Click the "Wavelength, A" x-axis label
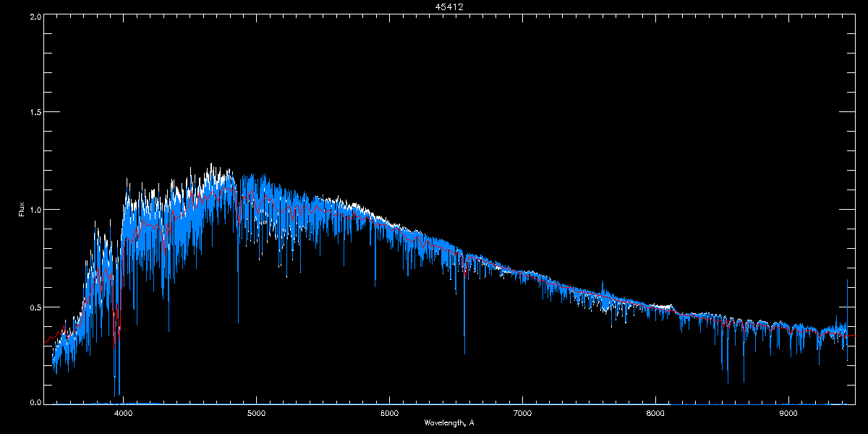The width and height of the screenshot is (868, 434). (449, 422)
